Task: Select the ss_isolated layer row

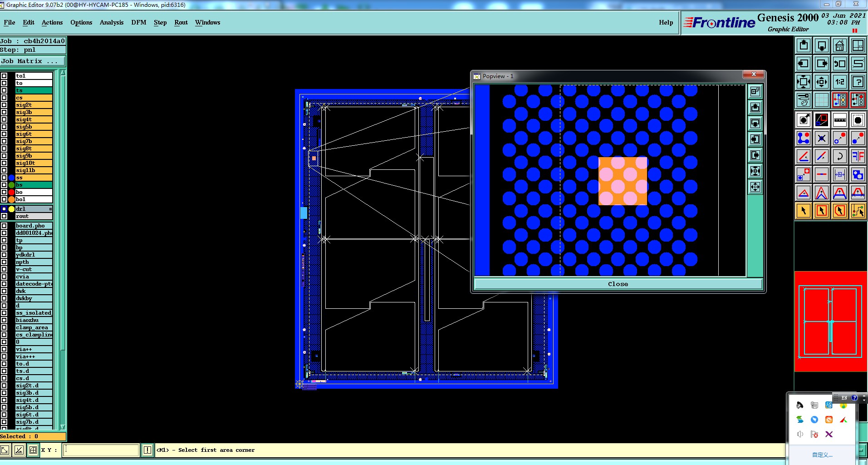Action: pos(34,313)
